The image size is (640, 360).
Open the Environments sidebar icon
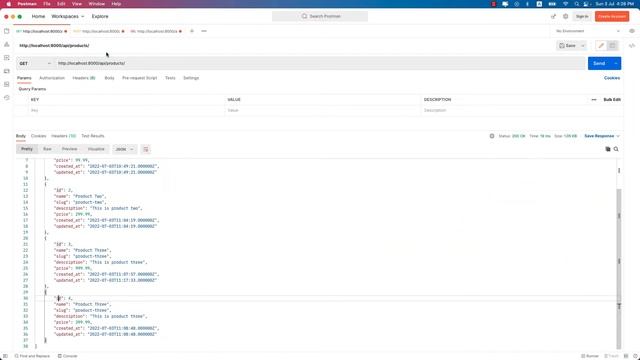(x=7, y=58)
